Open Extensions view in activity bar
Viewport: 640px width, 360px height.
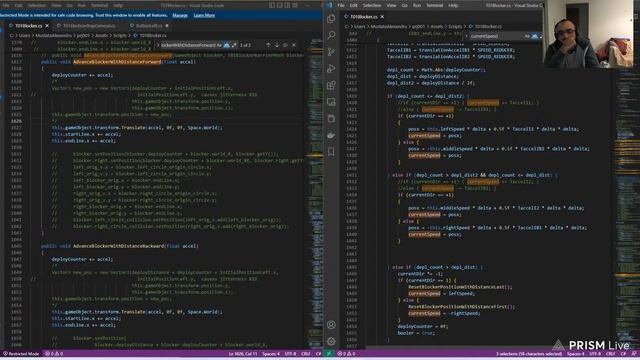click(x=331, y=85)
